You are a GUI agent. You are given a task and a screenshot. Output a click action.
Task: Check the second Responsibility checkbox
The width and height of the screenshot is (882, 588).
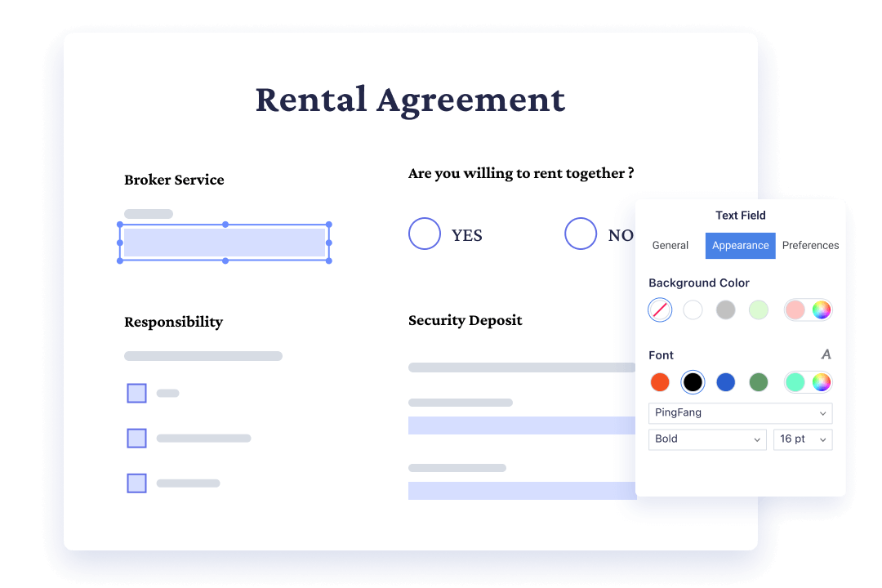(x=136, y=439)
